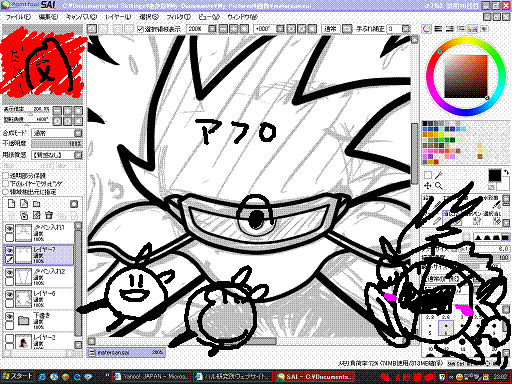The height and width of the screenshot is (384, 512).
Task: Swap foreground and background colors arrow
Action: 506,172
